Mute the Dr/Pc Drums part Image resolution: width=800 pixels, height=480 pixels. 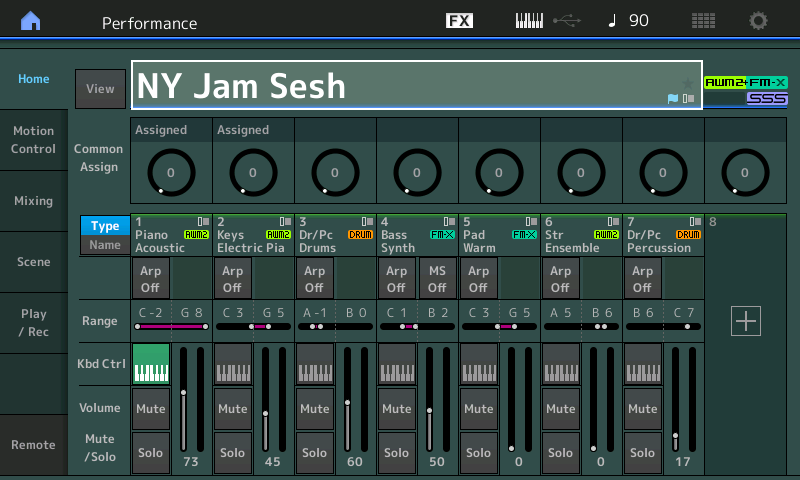click(315, 408)
